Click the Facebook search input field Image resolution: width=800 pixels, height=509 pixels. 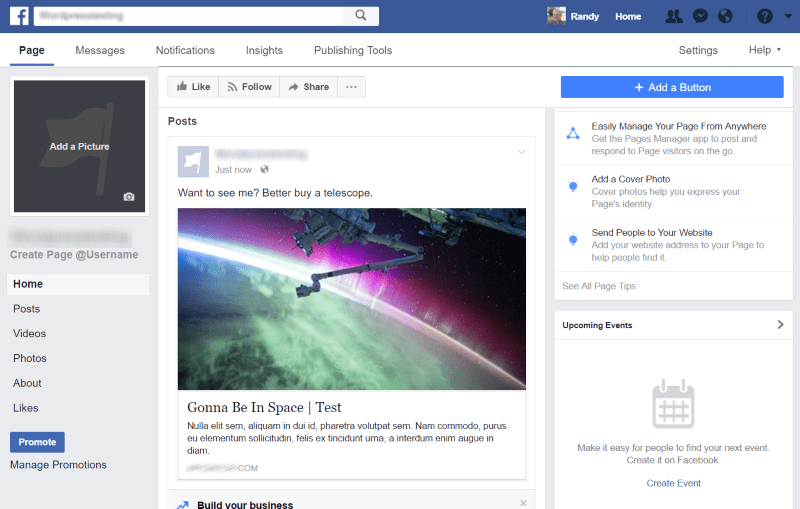(190, 16)
